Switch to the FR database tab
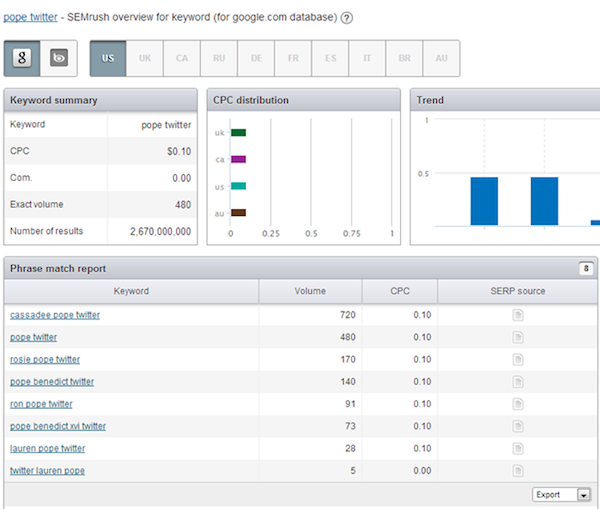The width and height of the screenshot is (600, 509). pos(293,58)
